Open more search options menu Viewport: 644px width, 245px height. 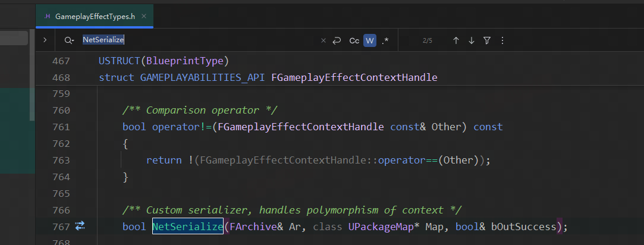[x=502, y=40]
